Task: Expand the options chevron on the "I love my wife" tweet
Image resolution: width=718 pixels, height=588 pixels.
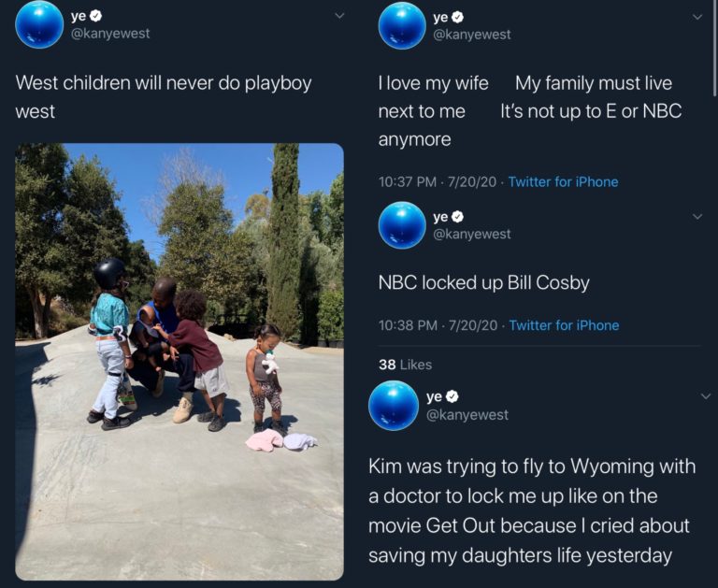Action: tap(697, 16)
